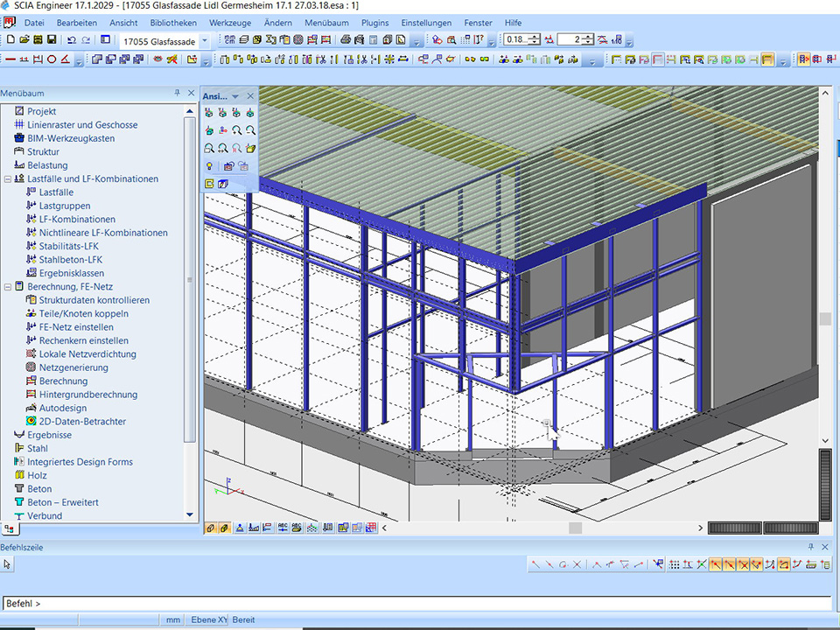Click the view in X direction icon
840x630 pixels.
[x=210, y=113]
